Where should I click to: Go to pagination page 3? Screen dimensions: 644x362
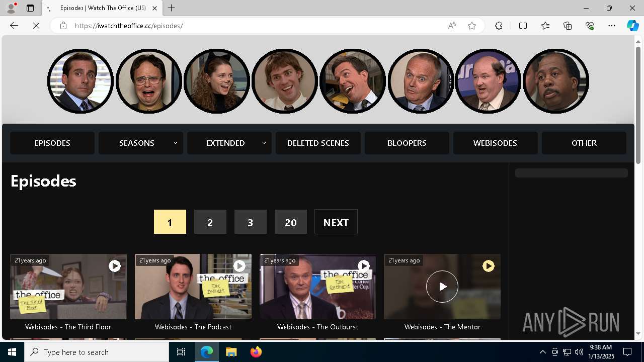coord(251,222)
